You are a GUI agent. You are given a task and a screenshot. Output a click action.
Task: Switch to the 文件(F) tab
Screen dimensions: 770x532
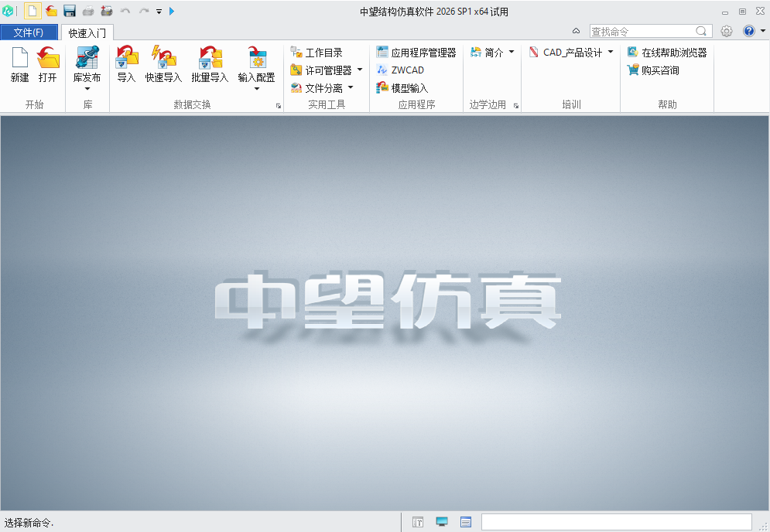(x=29, y=32)
